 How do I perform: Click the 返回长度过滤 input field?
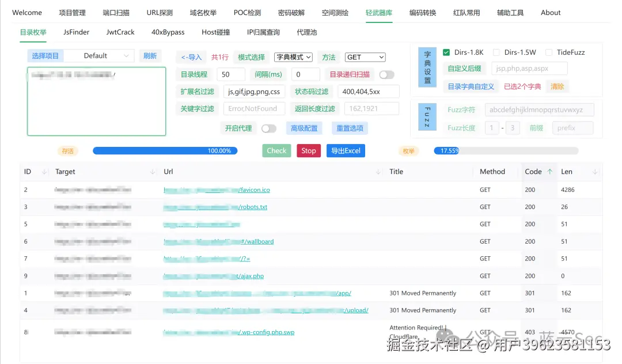click(x=371, y=109)
